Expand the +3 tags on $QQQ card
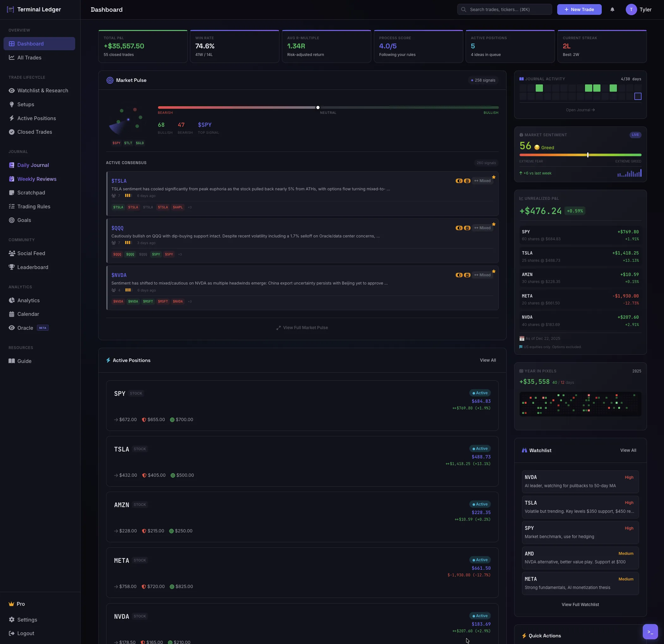664x644 pixels. point(180,254)
